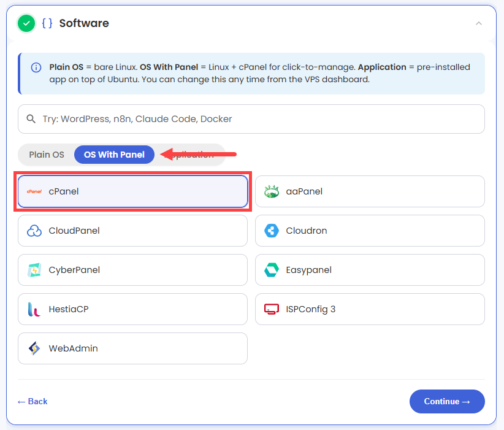504x430 pixels.
Task: Choose the WebAdmin option card
Action: [x=133, y=348]
